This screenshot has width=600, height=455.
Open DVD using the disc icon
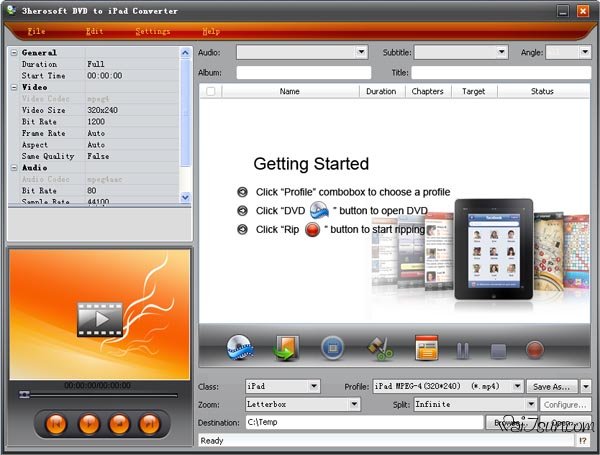coord(240,348)
